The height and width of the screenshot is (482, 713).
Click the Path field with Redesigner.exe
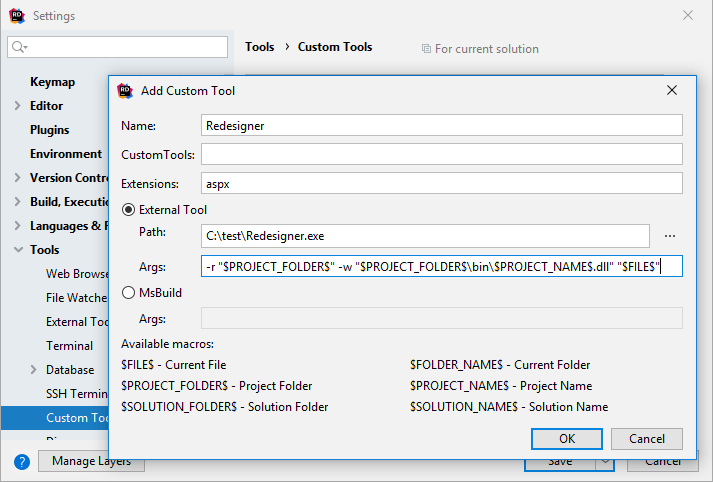pos(425,236)
